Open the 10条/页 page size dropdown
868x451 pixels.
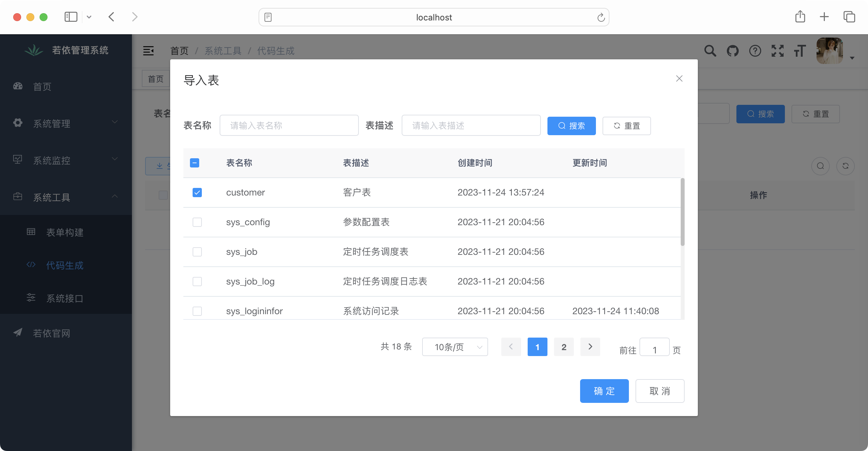pos(455,346)
